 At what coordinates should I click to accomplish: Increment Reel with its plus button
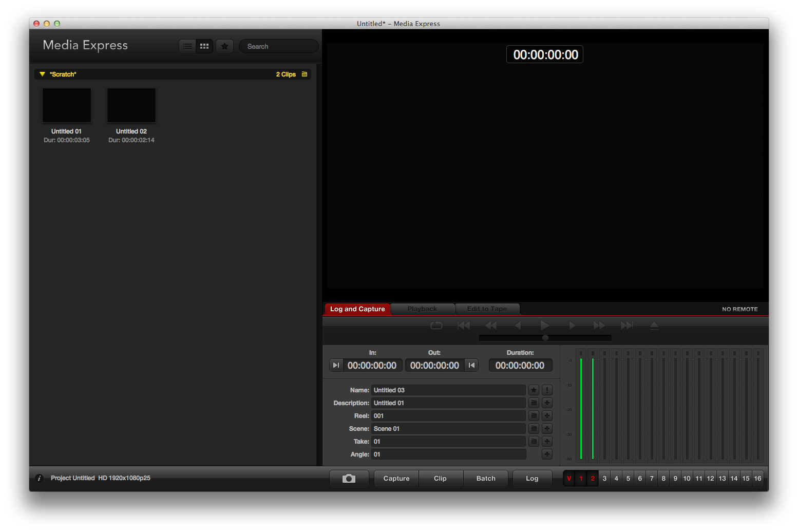[x=547, y=416]
